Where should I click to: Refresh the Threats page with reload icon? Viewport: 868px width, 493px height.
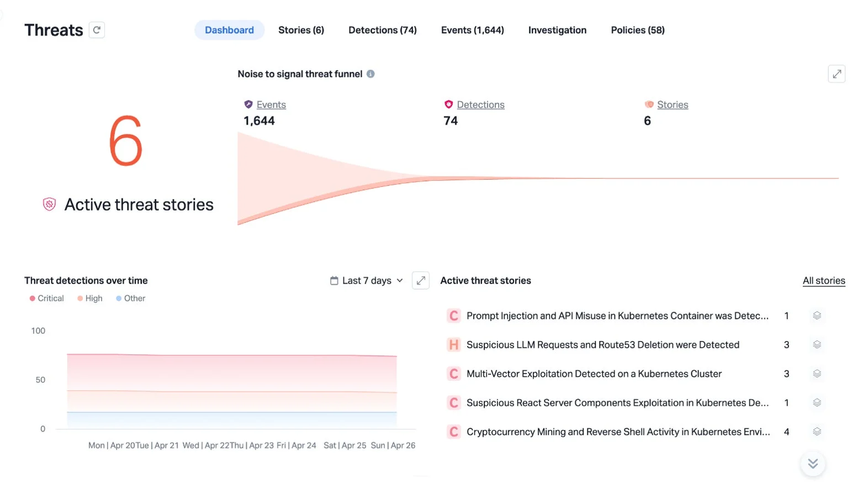[97, 30]
